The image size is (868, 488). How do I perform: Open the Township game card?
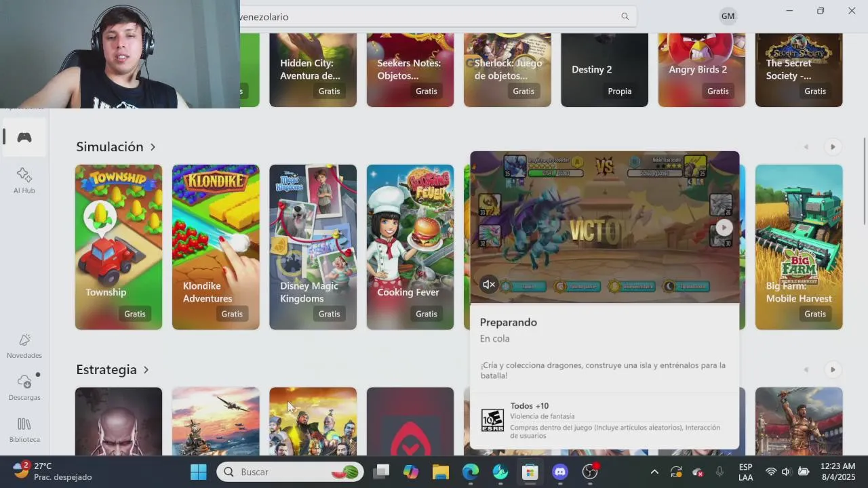pyautogui.click(x=119, y=247)
